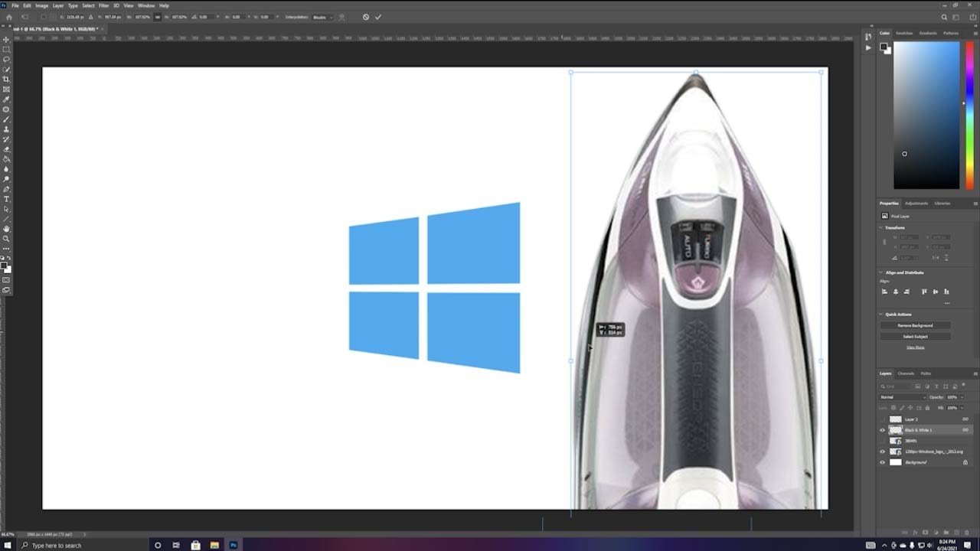The image size is (980, 551).
Task: Collapse the Quick Actions section
Action: [x=880, y=315]
